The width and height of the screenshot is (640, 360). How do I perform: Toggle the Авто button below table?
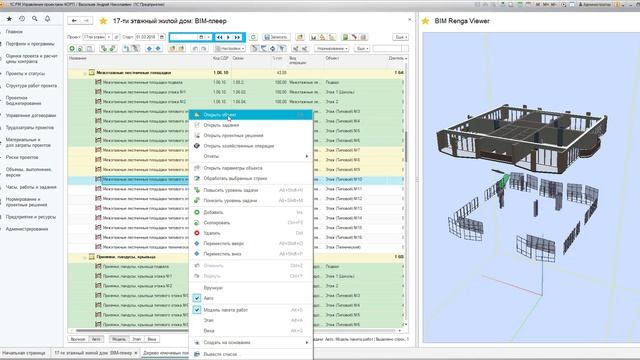pos(96,339)
